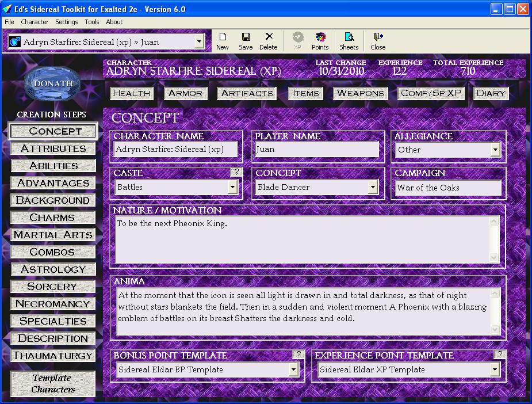The height and width of the screenshot is (404, 532).
Task: Click the app icon in the title bar
Action: tap(7, 9)
